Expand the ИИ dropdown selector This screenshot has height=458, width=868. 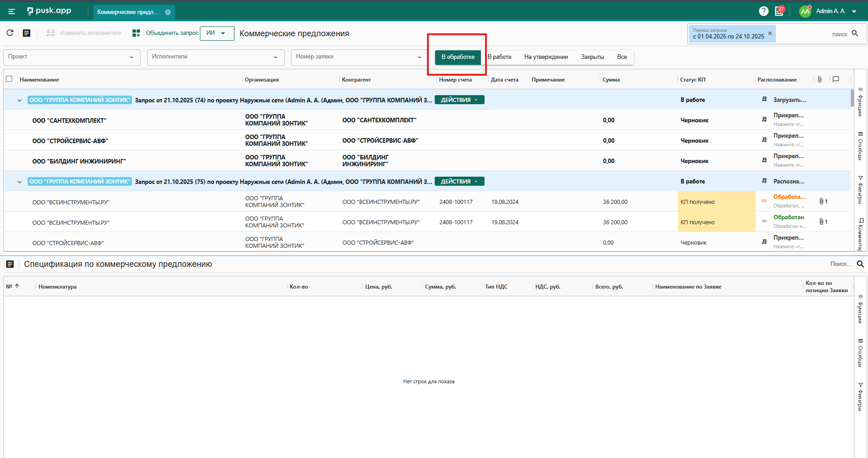coord(217,33)
